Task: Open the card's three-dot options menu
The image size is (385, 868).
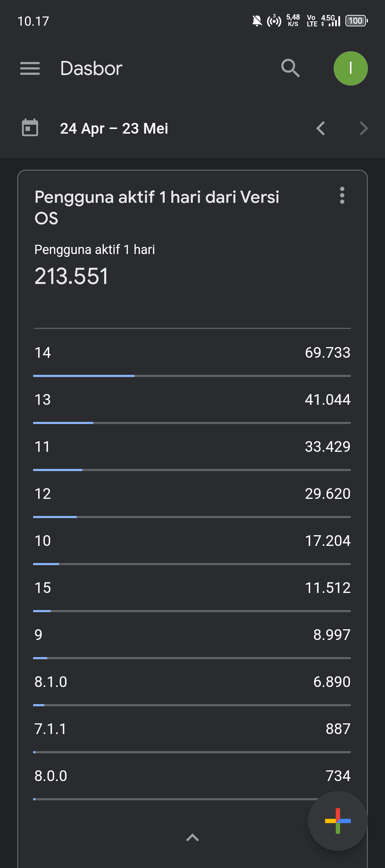Action: (342, 195)
